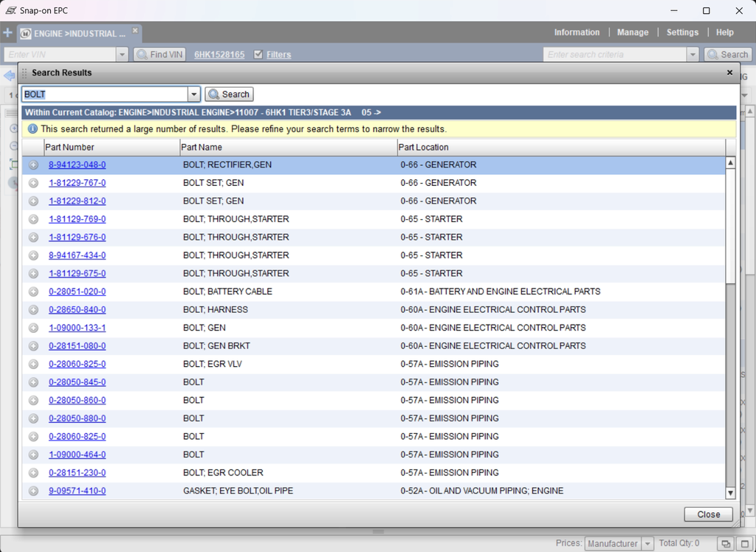Click the top toolbar Search button
This screenshot has width=756, height=552.
tap(728, 55)
